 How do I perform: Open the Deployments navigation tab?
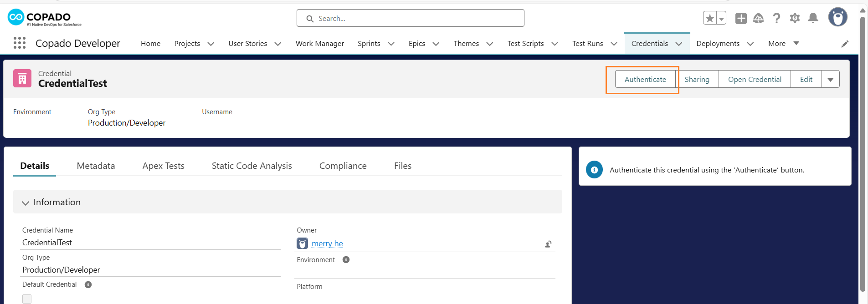[x=718, y=43]
